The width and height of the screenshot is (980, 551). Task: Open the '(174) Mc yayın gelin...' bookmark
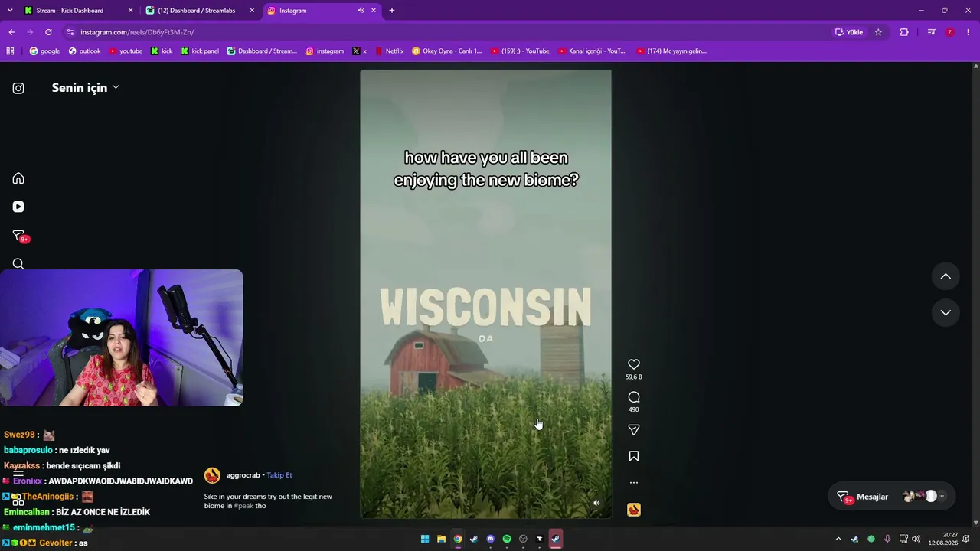(671, 51)
